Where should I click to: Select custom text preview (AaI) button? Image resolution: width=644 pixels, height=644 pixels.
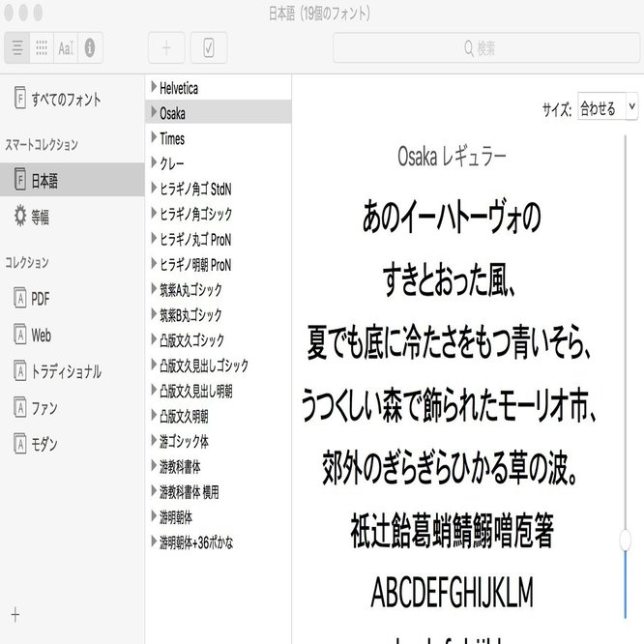(x=66, y=47)
